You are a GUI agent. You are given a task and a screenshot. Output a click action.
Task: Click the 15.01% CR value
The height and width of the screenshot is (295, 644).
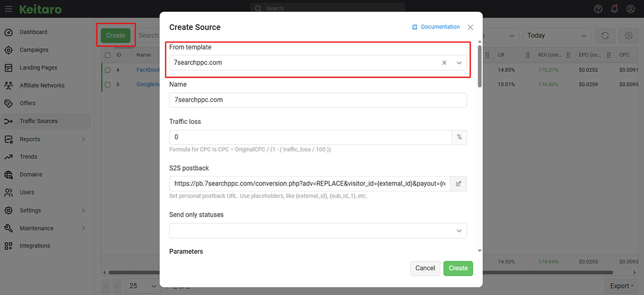point(506,85)
